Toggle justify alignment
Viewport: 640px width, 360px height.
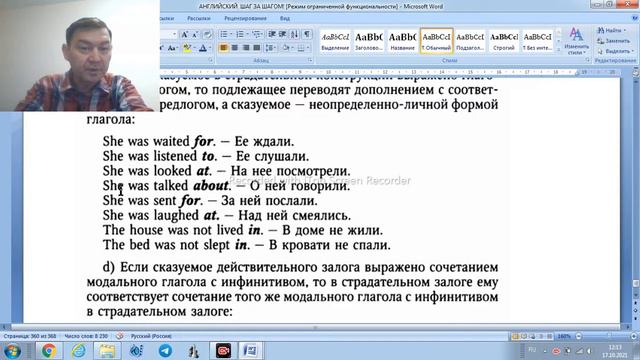[x=257, y=48]
